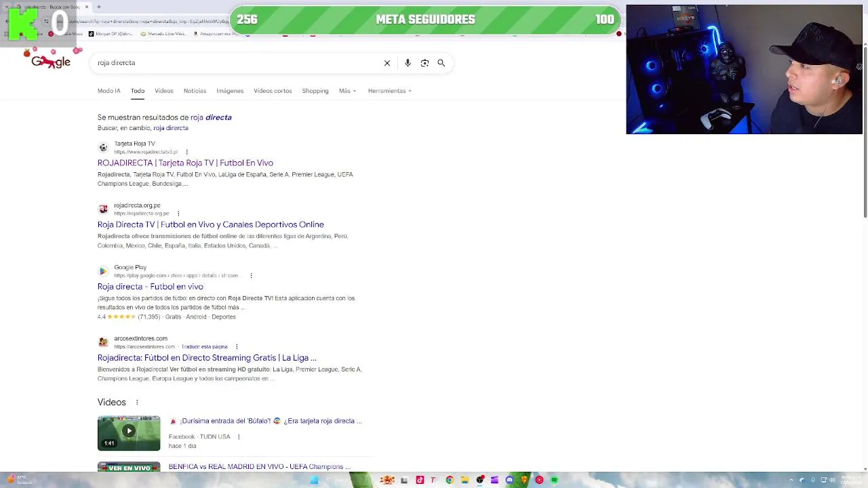Open Rojadirecta Fútbol en Directo Streaming link
The image size is (868, 488).
[x=207, y=358]
